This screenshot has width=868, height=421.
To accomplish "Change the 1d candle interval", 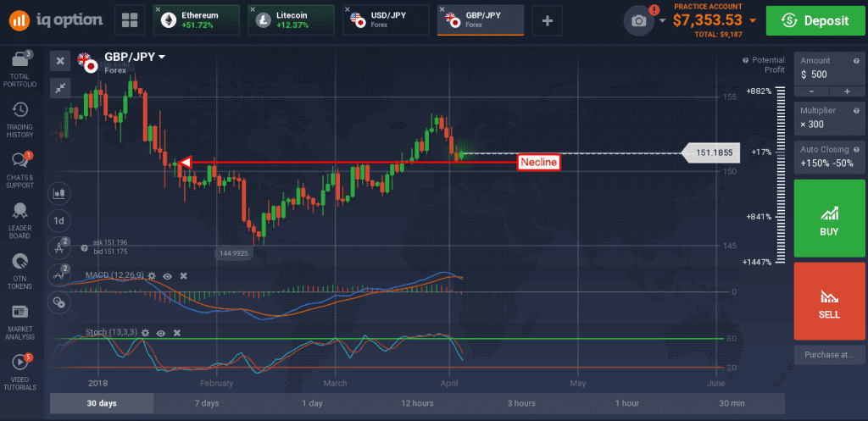I will (x=58, y=221).
